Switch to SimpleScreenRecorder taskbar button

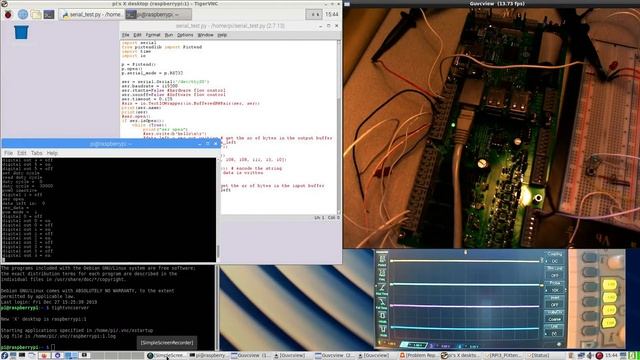[167, 356]
